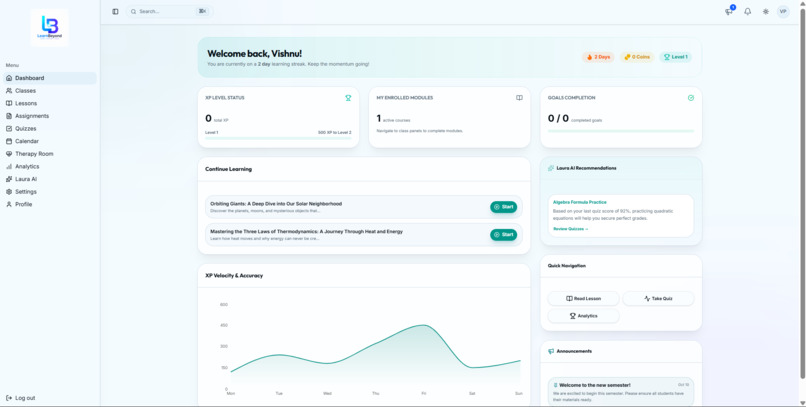Open the Welcome to the new semester announcement

[x=621, y=392]
